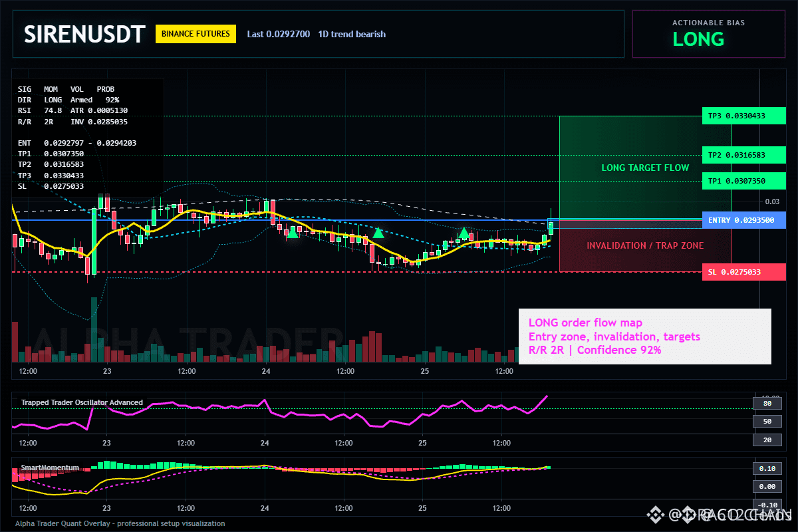Click the TP3 0.0330433 row in stats panel
The width and height of the screenshot is (798, 532).
tap(51, 176)
